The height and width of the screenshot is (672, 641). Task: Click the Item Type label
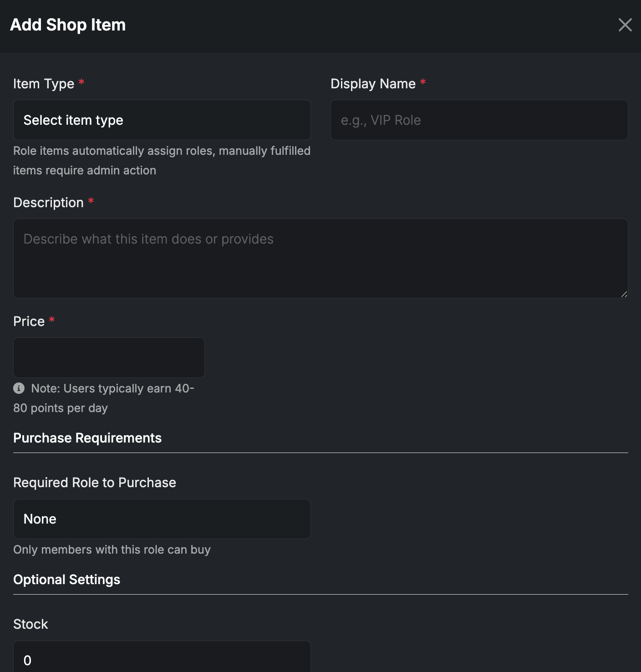44,84
